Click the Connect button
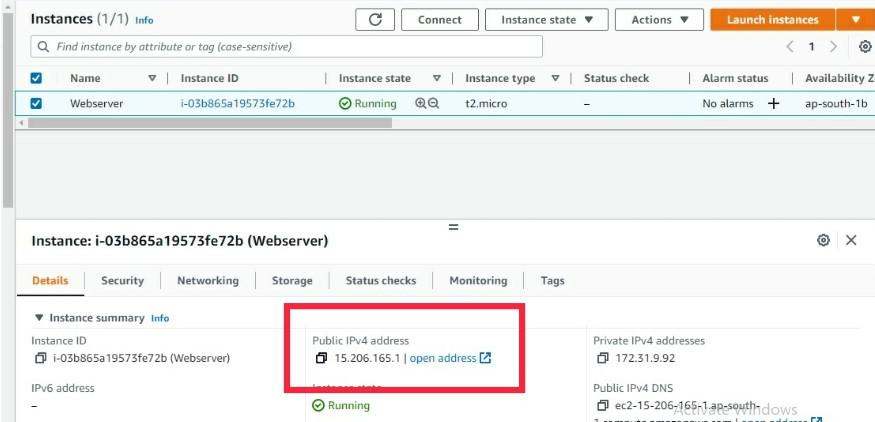This screenshot has width=875, height=422. [440, 20]
